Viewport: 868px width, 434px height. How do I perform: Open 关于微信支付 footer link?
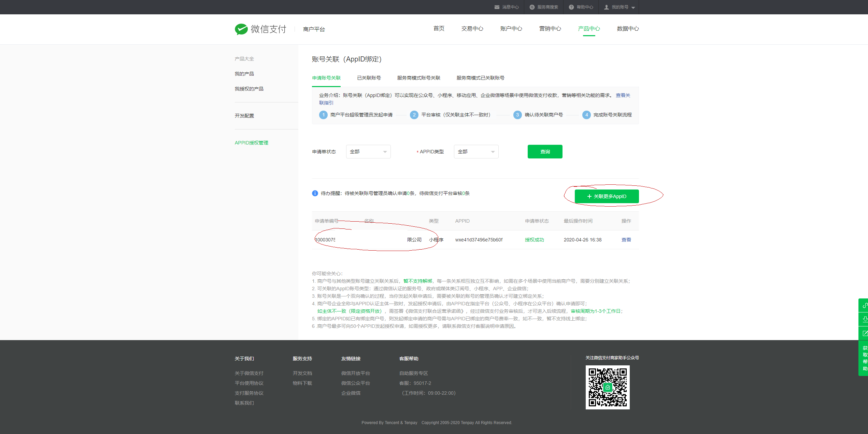point(249,373)
